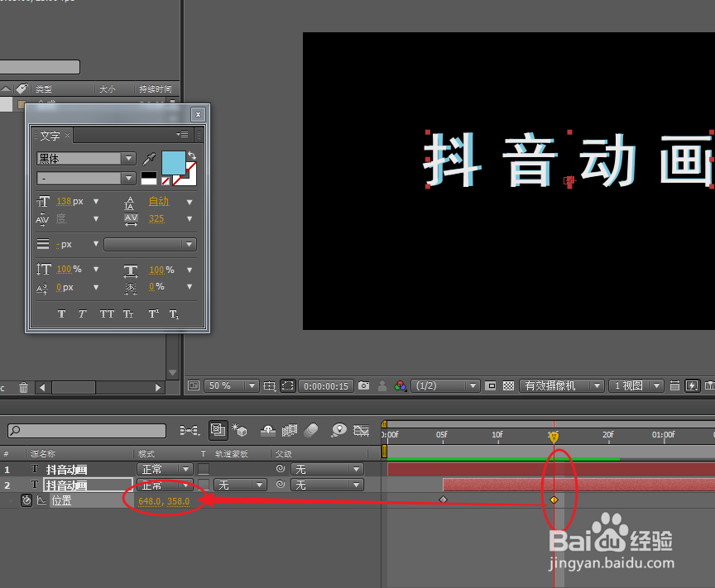Take a snapshot with the camera icon
The height and width of the screenshot is (588, 715).
(x=364, y=385)
